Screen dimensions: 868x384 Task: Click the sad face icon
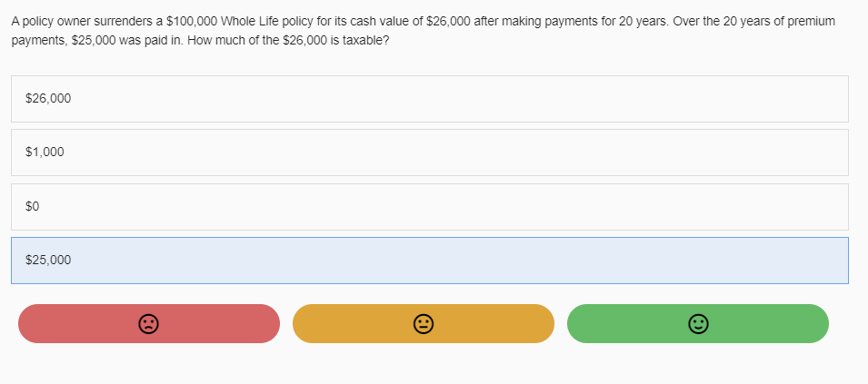click(x=149, y=323)
